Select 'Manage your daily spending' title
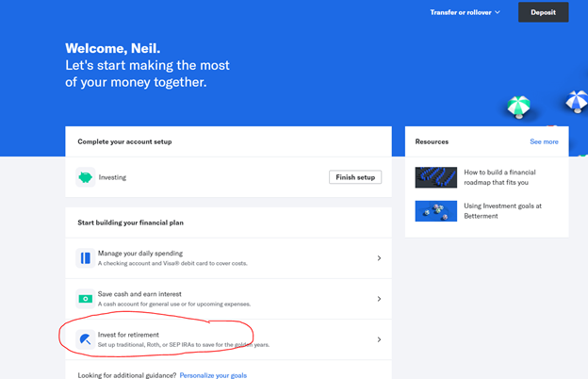 tap(140, 254)
